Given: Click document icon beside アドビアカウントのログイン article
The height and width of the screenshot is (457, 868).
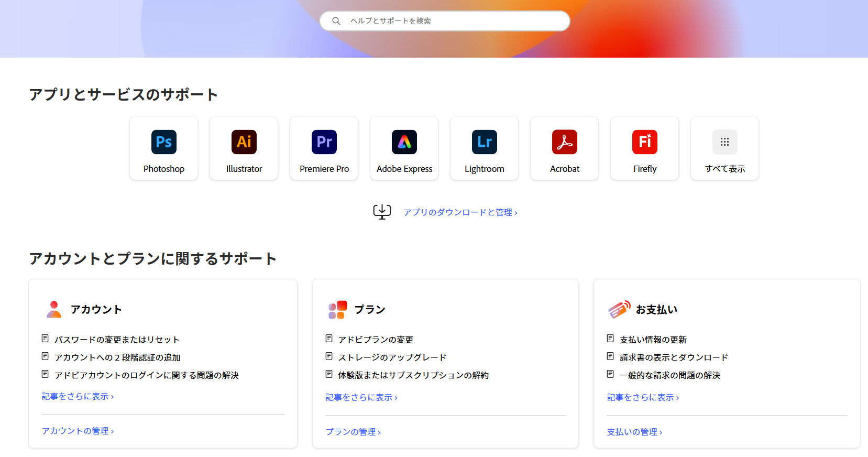Looking at the screenshot, I should (x=45, y=374).
